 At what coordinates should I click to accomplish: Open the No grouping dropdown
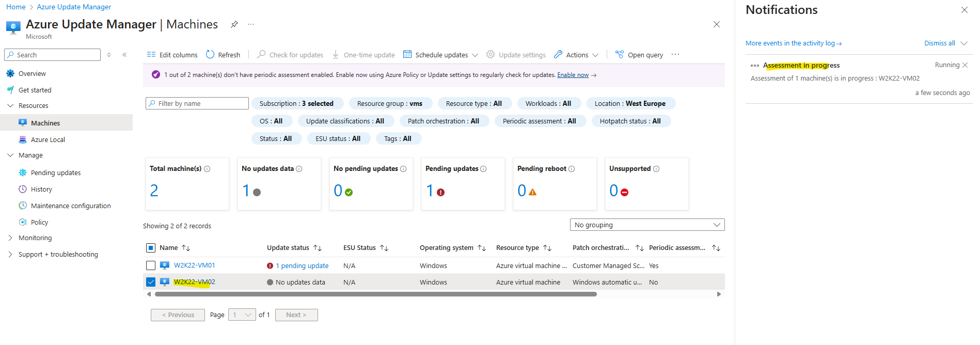coord(647,225)
